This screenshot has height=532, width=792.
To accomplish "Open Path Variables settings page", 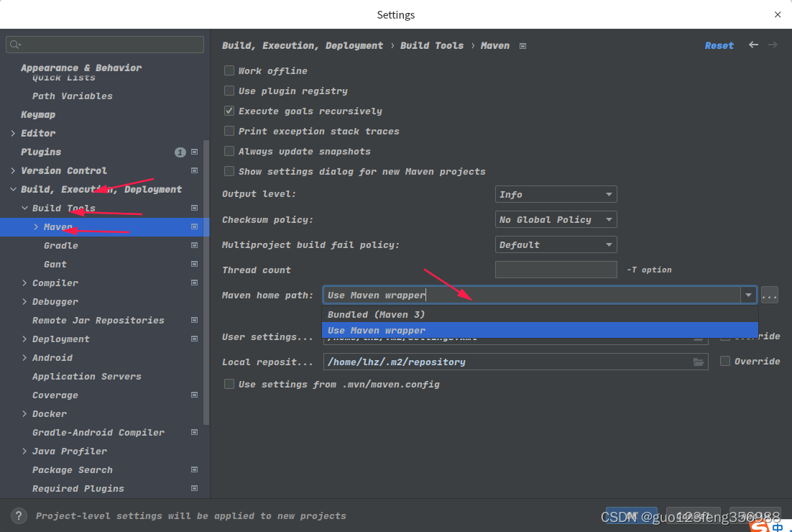I will point(73,96).
